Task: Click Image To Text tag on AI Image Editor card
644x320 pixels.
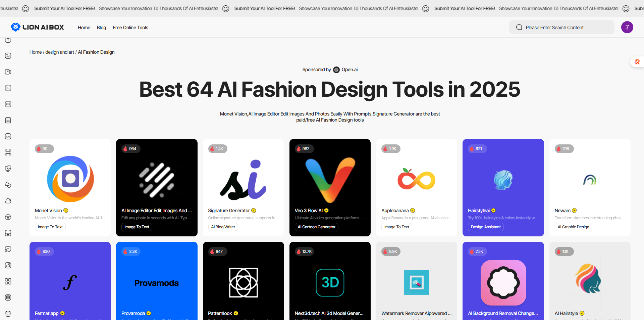Action: click(x=137, y=227)
